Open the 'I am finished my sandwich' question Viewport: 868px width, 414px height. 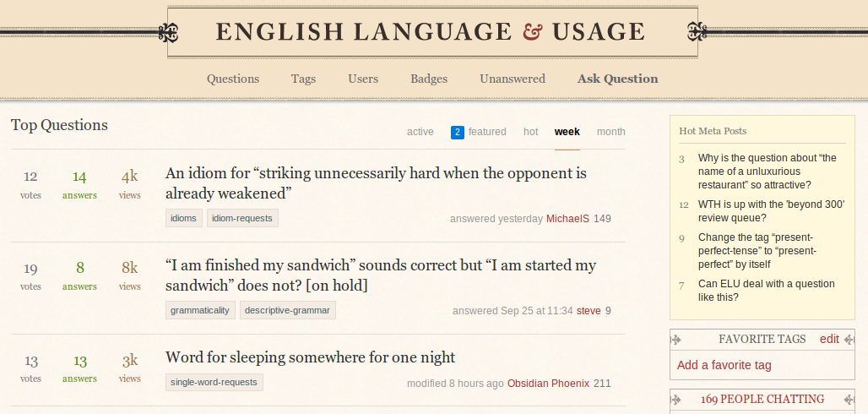tap(380, 275)
